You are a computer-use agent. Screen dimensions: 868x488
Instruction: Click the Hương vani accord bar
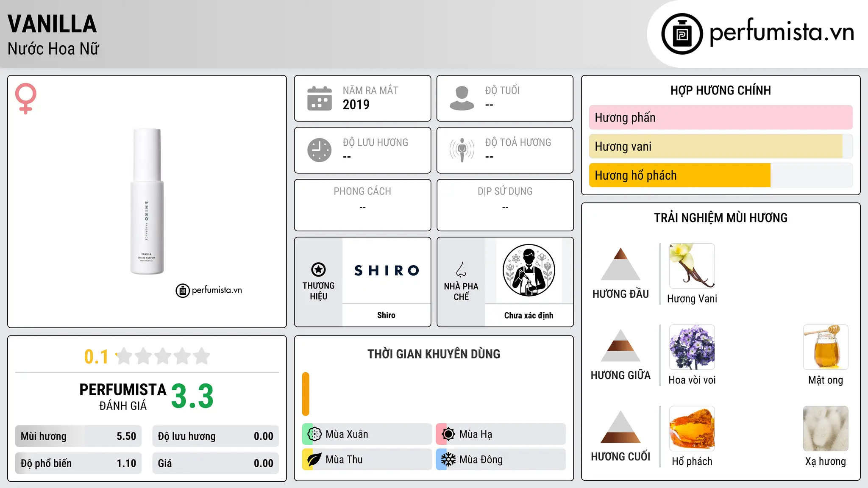click(721, 147)
